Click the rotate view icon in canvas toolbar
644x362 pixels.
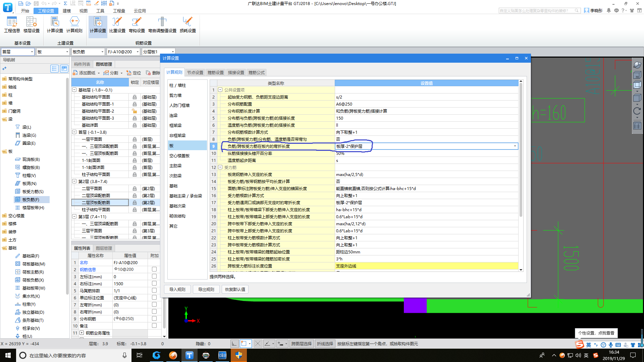637,111
